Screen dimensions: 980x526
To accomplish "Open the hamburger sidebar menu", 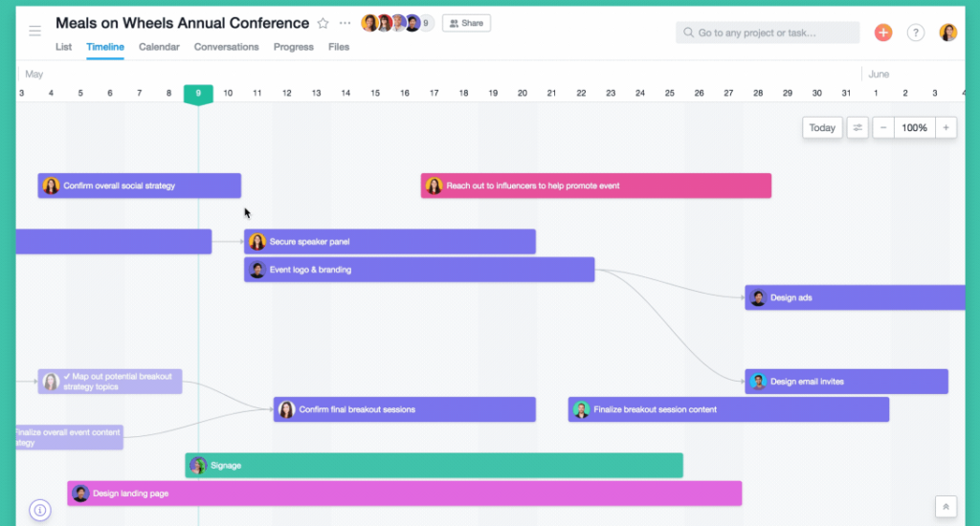I will tap(35, 31).
